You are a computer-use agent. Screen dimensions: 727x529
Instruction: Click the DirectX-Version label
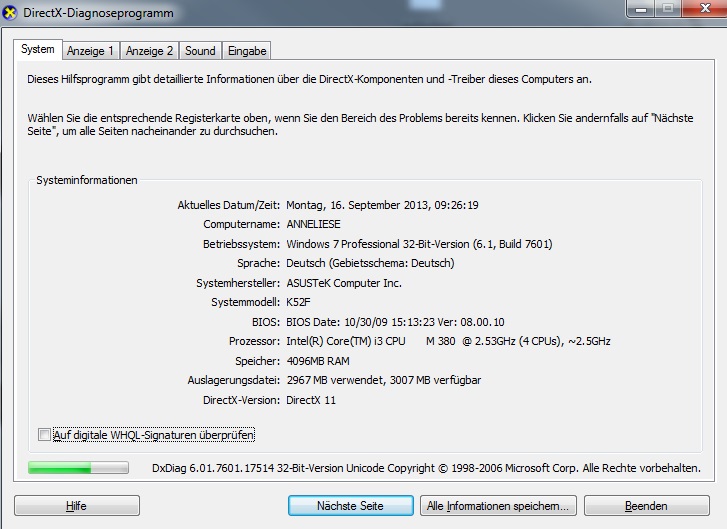[242, 400]
